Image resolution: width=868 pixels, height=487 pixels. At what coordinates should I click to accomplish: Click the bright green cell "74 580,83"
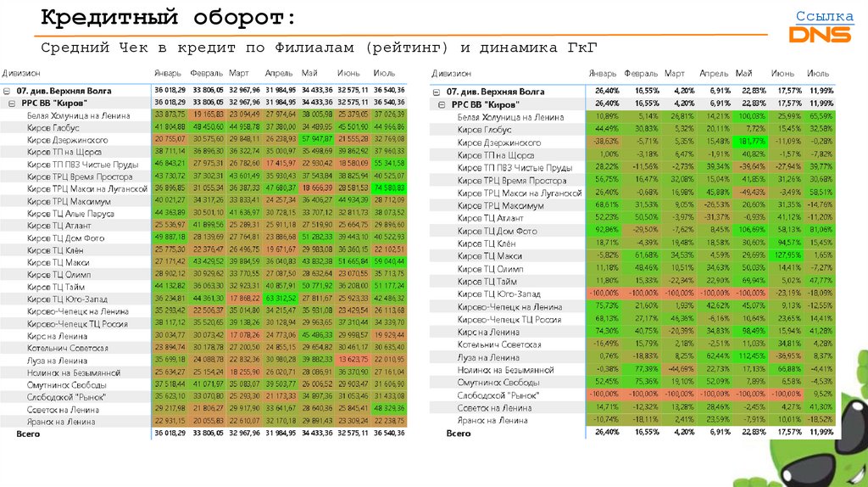coord(388,189)
